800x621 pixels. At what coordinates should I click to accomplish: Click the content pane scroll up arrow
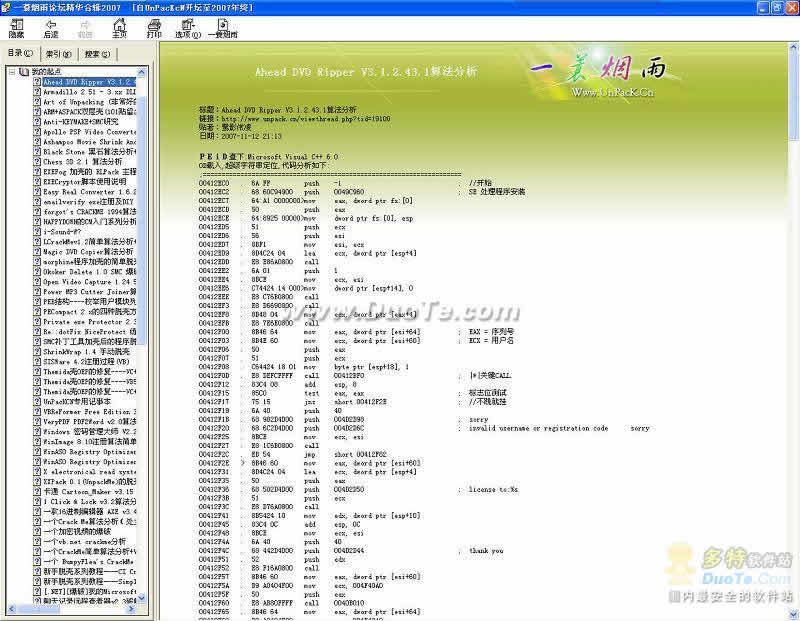[x=793, y=47]
